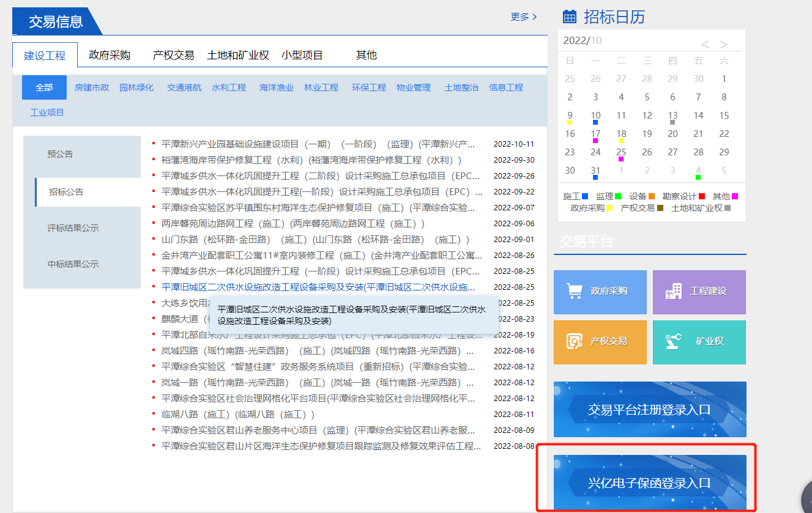Viewport: 812px width, 513px height.
Task: Open the 小型项目 tab
Action: tap(302, 54)
